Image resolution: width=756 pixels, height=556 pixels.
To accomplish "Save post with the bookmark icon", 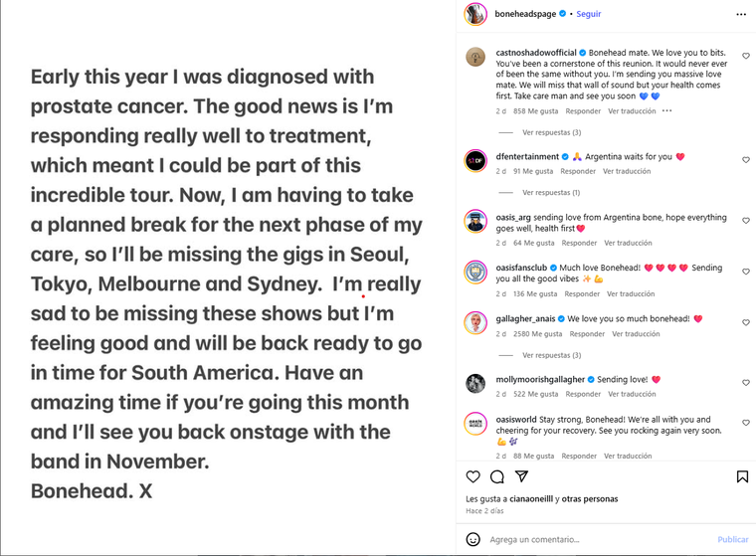I will tap(742, 476).
